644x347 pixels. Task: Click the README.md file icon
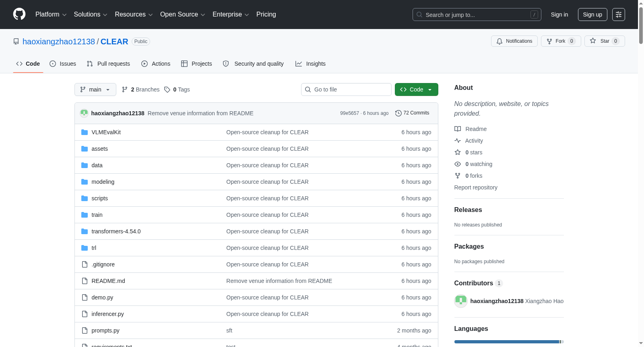pos(85,281)
